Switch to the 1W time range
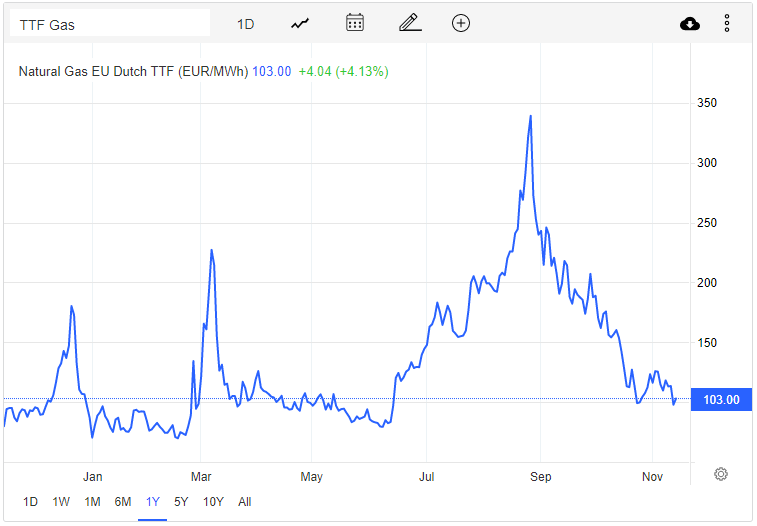Image resolution: width=757 pixels, height=526 pixels. click(61, 502)
